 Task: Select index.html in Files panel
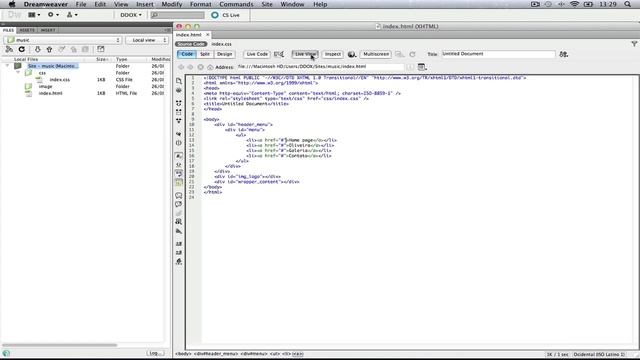(x=51, y=93)
